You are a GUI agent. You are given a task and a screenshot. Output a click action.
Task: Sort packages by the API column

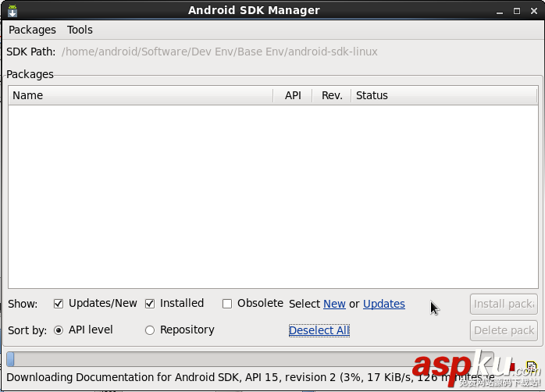[x=293, y=95]
